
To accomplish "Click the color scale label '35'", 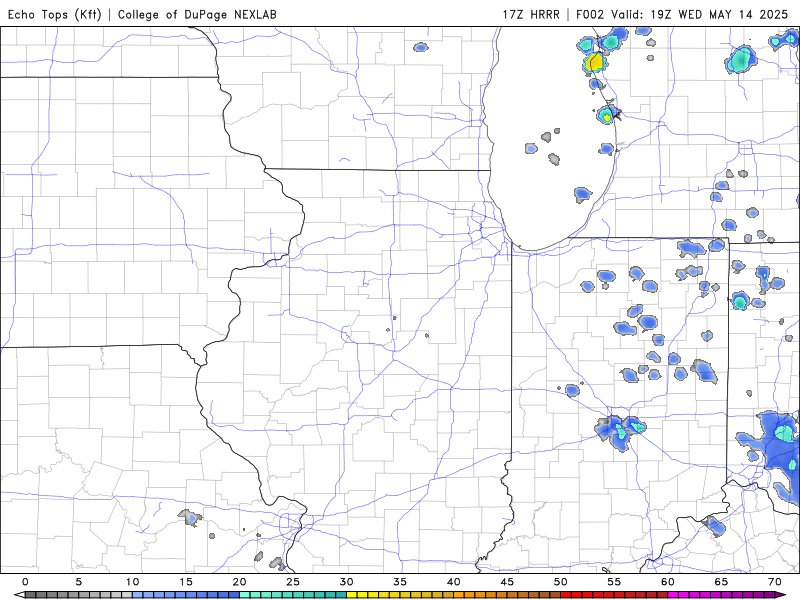I will pyautogui.click(x=400, y=582).
